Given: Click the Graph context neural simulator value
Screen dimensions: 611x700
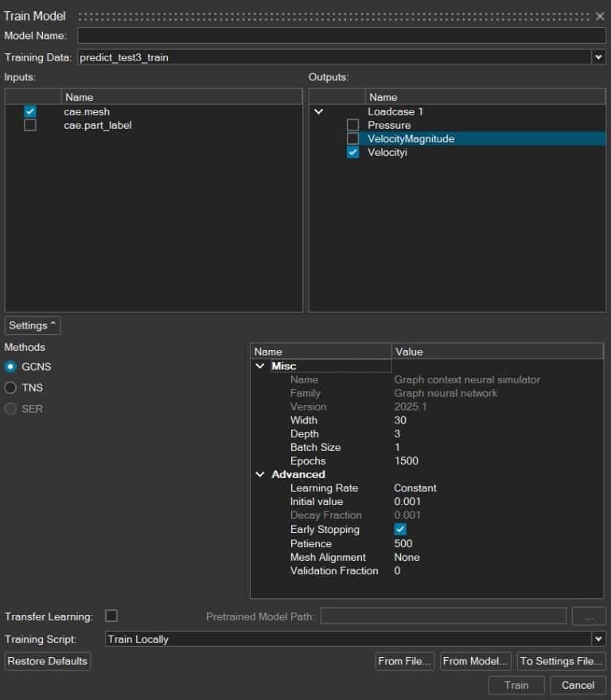Looking at the screenshot, I should [x=467, y=379].
